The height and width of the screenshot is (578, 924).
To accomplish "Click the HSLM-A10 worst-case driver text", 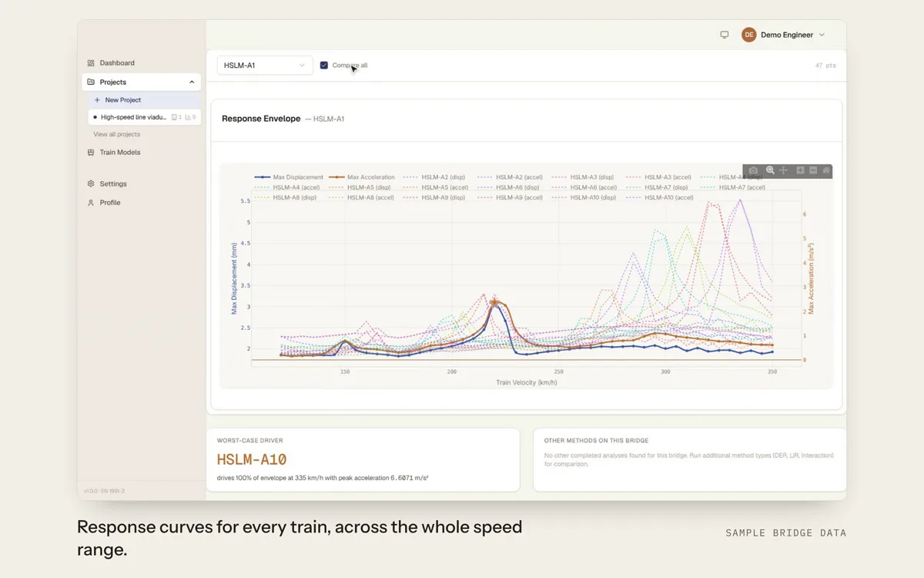I will coord(252,460).
